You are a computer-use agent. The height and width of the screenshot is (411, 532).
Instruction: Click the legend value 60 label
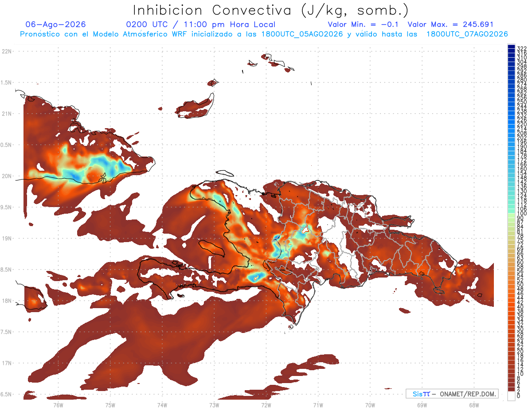point(520,262)
